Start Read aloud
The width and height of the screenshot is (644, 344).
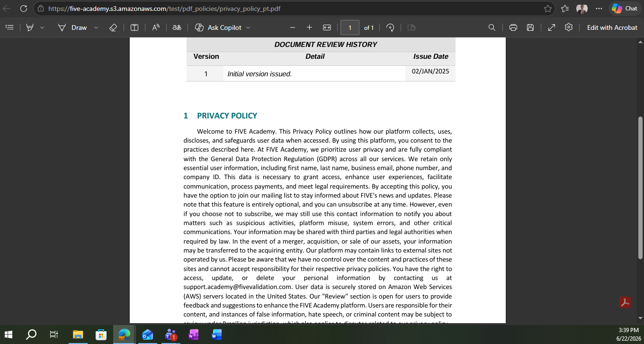pyautogui.click(x=156, y=27)
